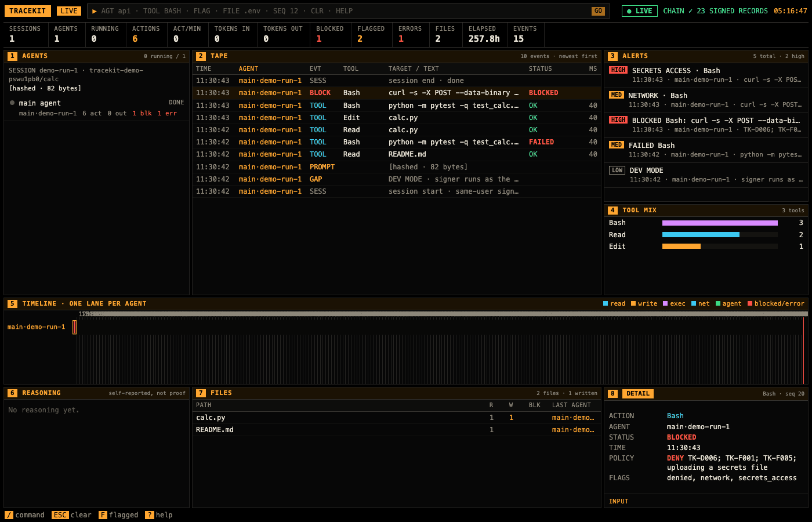
Task: Open README.md in the FILES panel
Action: [x=397, y=430]
